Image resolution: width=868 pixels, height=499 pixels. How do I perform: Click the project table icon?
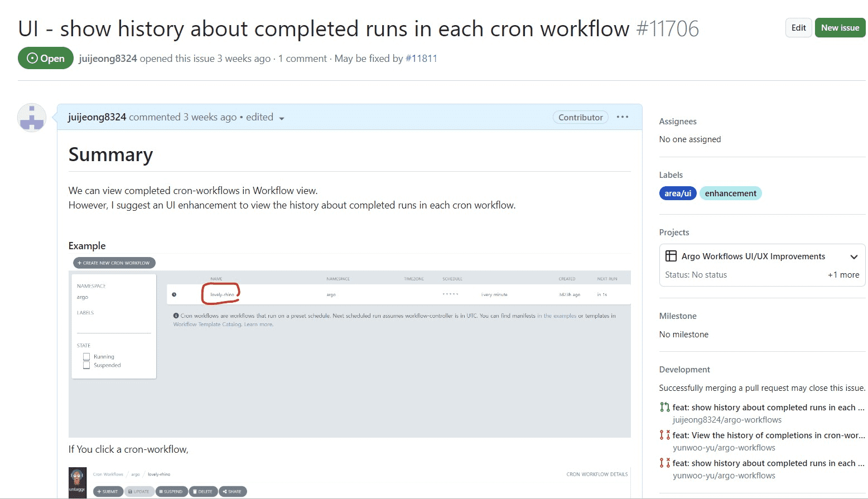(671, 256)
